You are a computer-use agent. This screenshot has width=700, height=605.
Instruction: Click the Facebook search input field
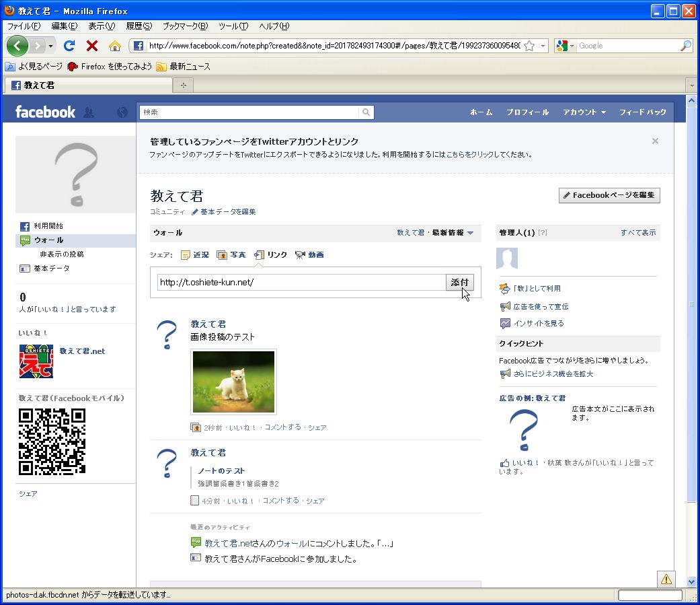pyautogui.click(x=249, y=112)
